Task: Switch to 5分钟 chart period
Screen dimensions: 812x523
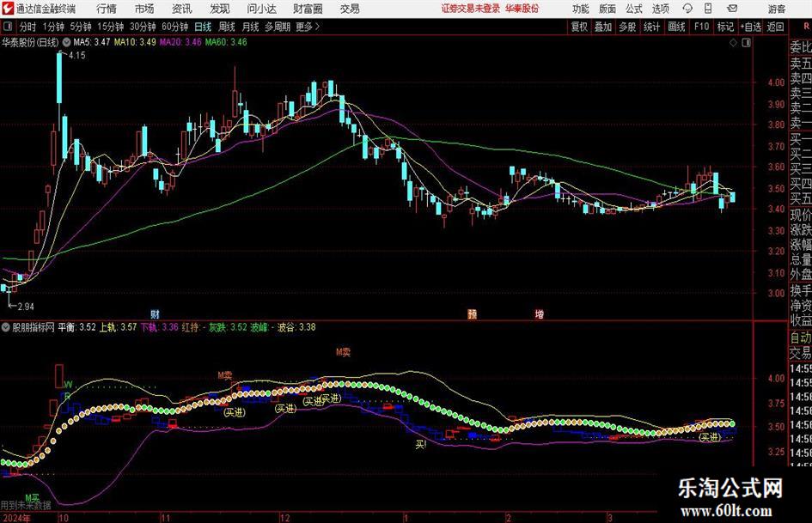Action: pyautogui.click(x=81, y=27)
